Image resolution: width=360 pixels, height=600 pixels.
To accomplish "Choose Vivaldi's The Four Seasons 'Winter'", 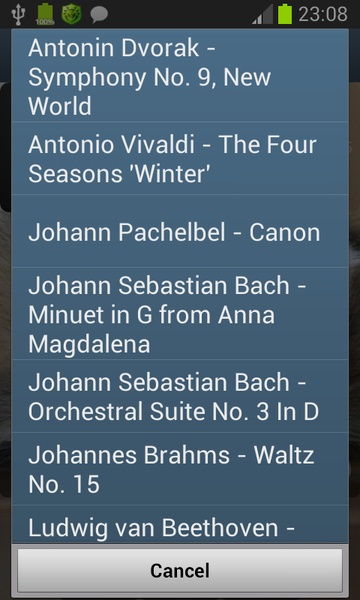I will tap(180, 158).
